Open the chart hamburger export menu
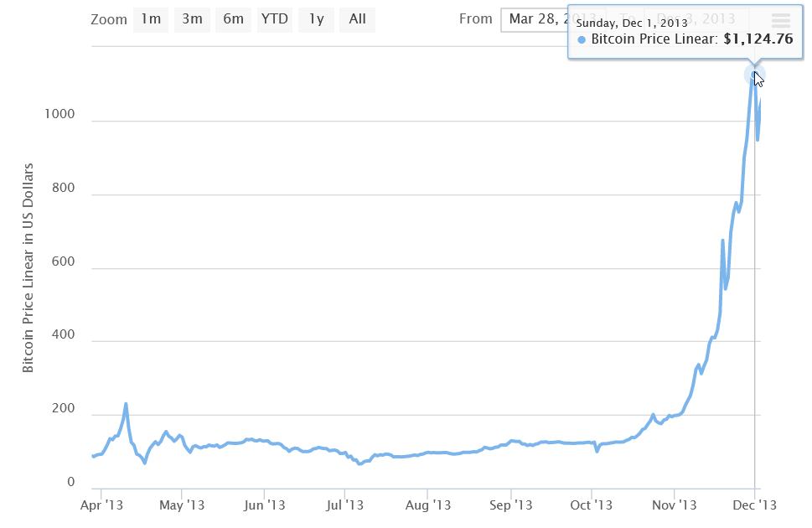 780,20
